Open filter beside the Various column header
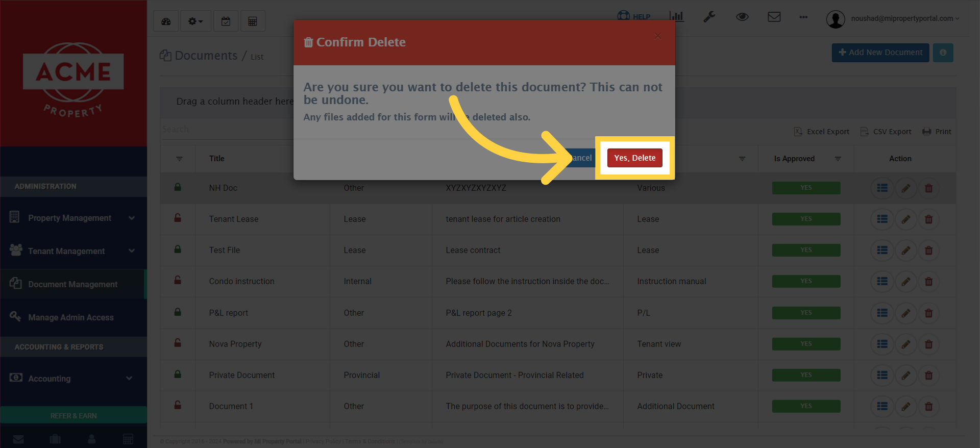This screenshot has width=980, height=448. 742,159
